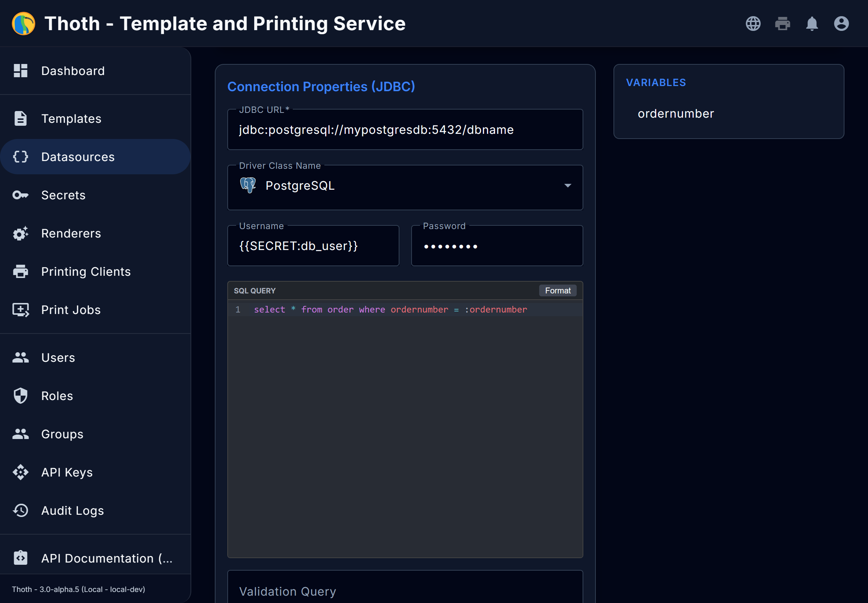Click the Thoth version footer text
The height and width of the screenshot is (603, 868).
pyautogui.click(x=79, y=589)
